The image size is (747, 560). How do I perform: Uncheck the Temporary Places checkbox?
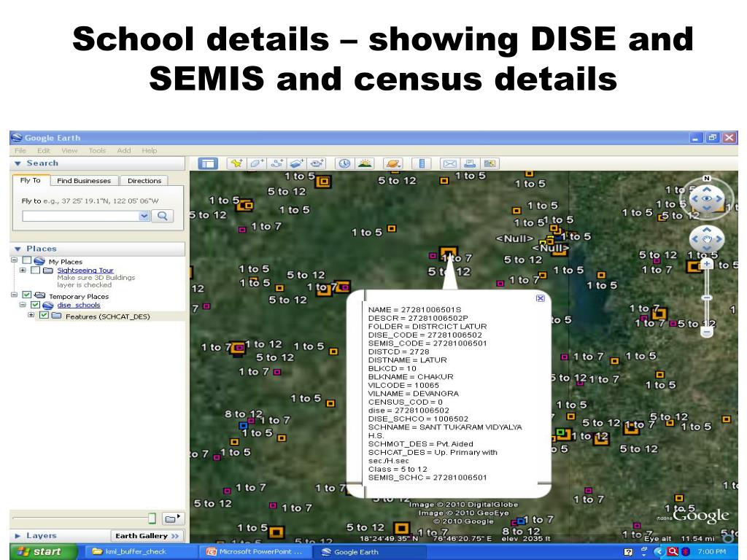point(27,295)
